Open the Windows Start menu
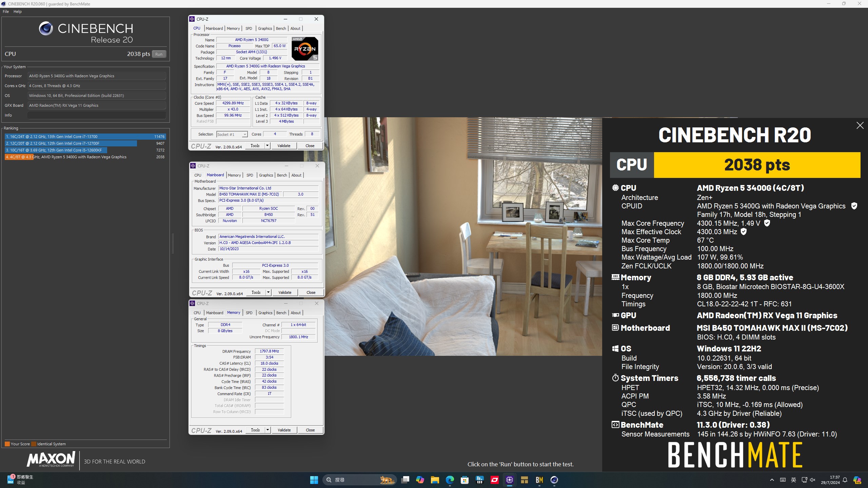Screen dimensions: 868x488 [314, 480]
